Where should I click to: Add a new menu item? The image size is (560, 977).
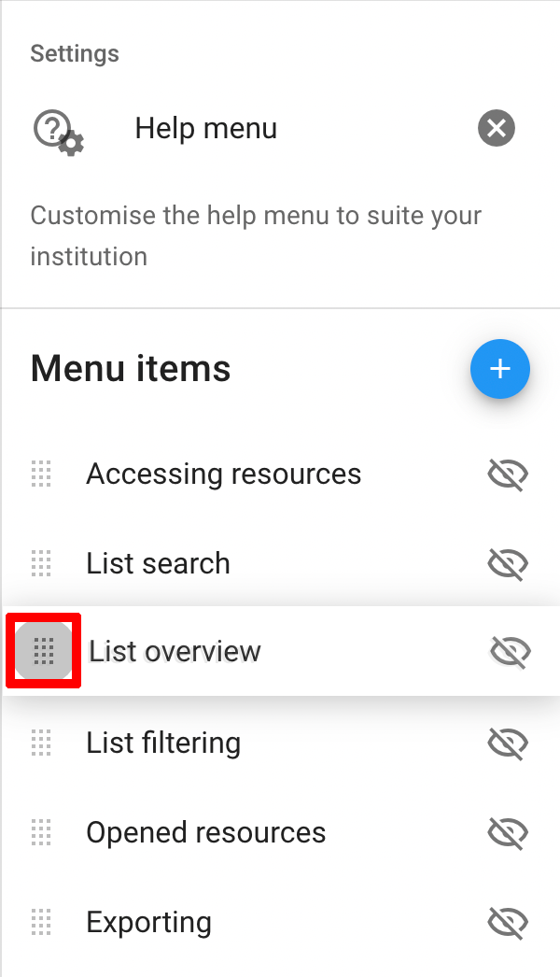pos(500,369)
